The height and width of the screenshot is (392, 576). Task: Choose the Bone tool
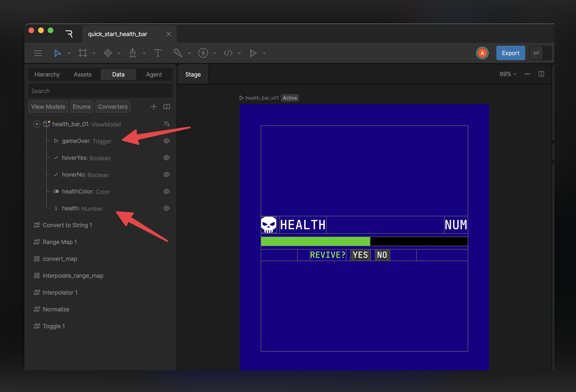coord(178,53)
